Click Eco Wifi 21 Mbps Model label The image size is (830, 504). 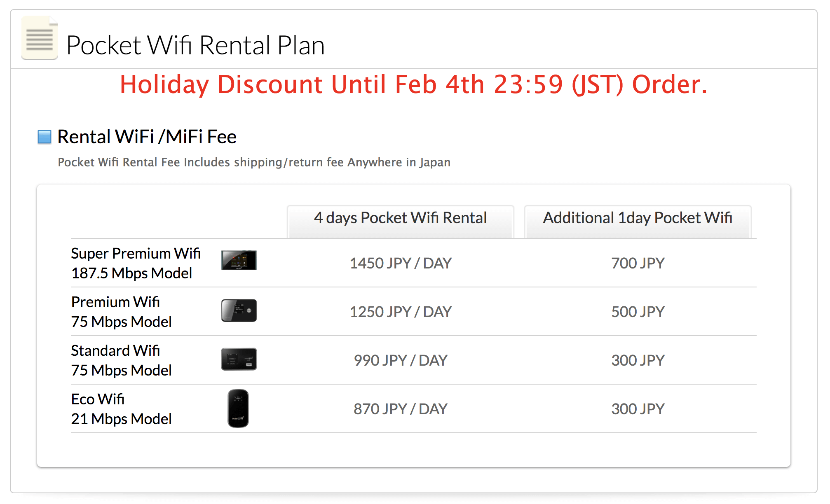point(121,409)
